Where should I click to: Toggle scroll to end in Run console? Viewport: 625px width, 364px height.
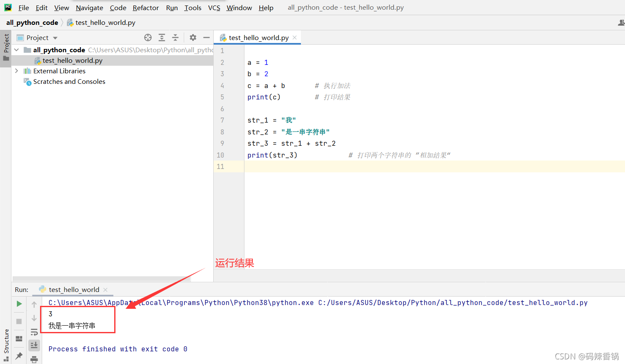[34, 345]
